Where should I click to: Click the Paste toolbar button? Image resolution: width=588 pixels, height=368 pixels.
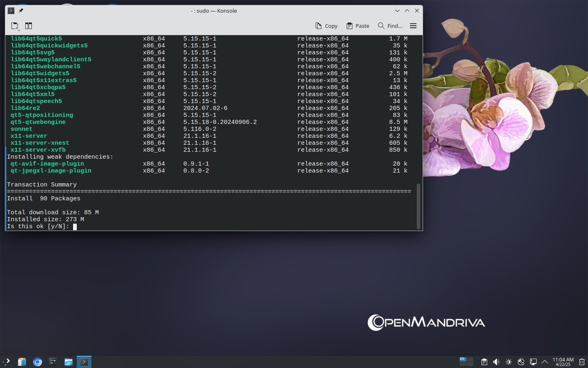(358, 26)
